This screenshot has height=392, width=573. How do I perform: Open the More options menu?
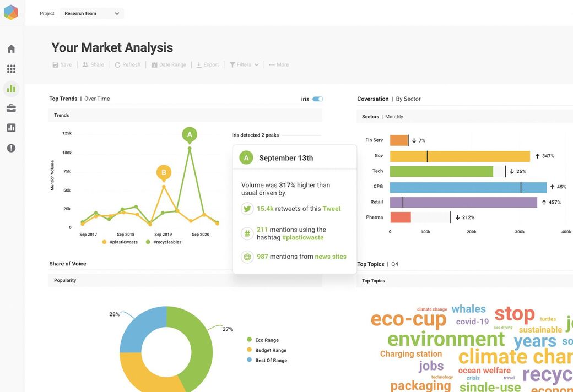(x=279, y=64)
